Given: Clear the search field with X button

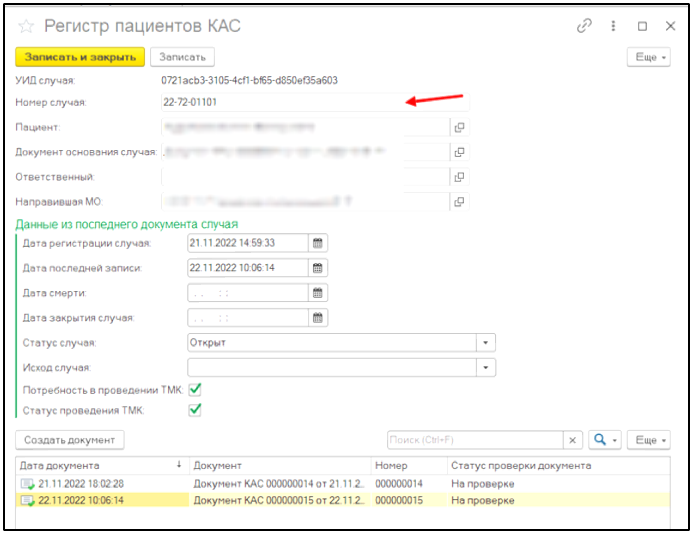Looking at the screenshot, I should coord(573,440).
